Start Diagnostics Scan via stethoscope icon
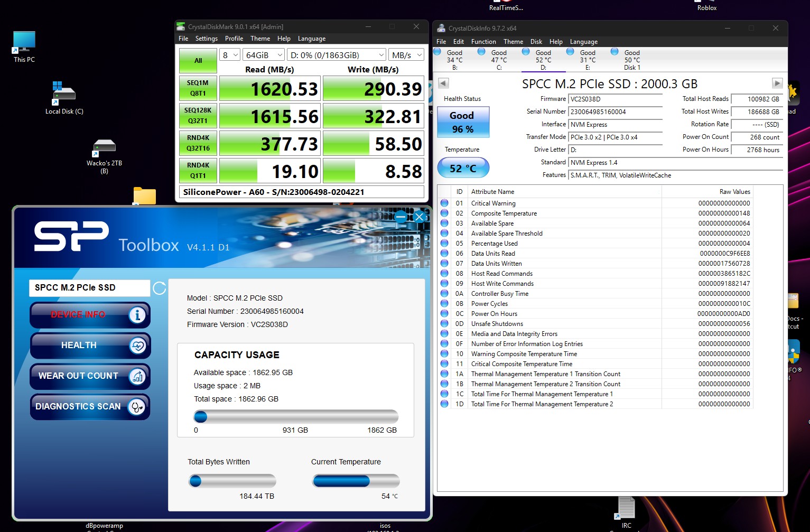Image resolution: width=810 pixels, height=532 pixels. (137, 407)
